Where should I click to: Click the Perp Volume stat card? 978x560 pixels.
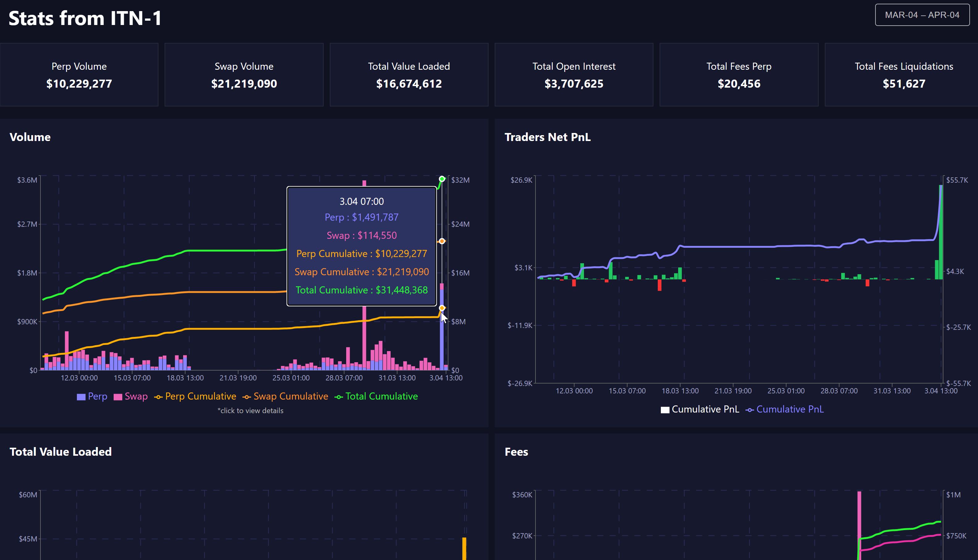coord(79,75)
